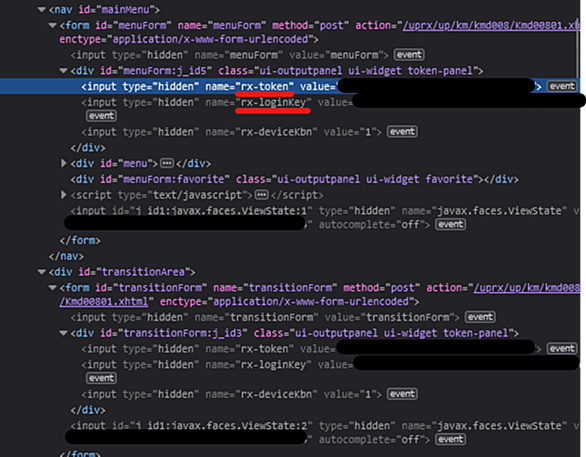Open event badge under menuForm's rx-loginKey input
Screen dimensions: 586x457
tap(101, 116)
